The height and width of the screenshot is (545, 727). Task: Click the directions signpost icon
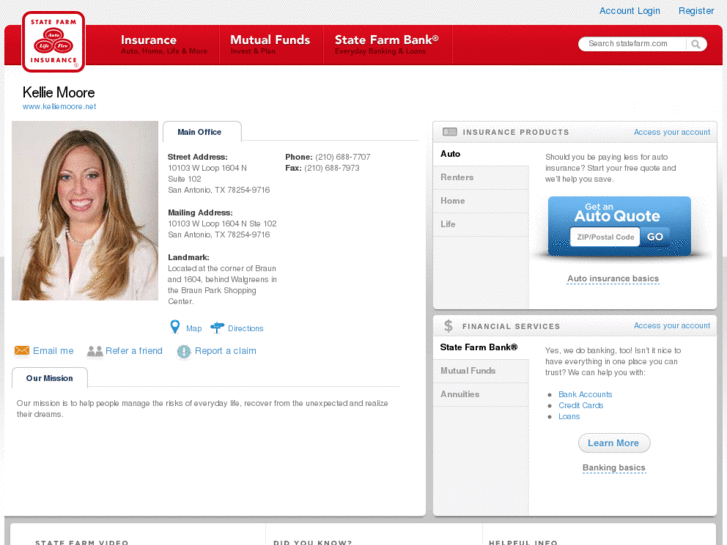(x=217, y=327)
